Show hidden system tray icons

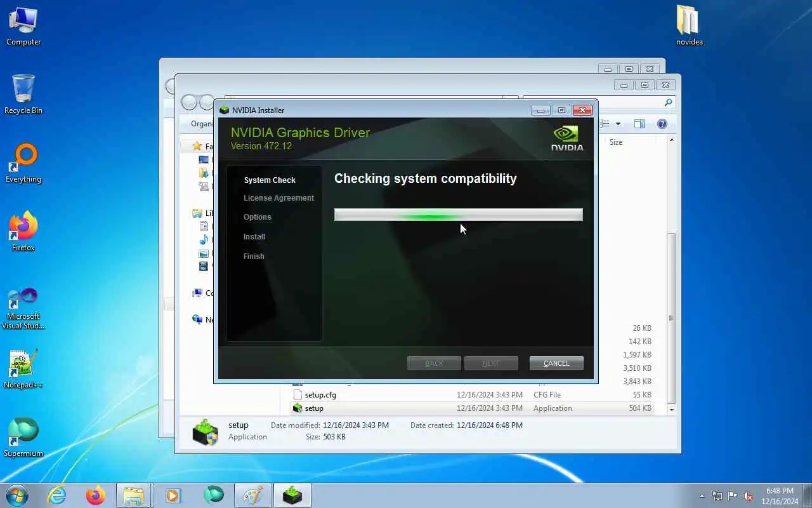click(702, 496)
